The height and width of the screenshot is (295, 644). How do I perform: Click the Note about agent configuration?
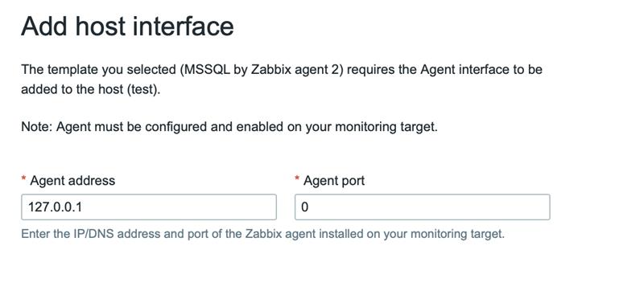click(x=229, y=127)
